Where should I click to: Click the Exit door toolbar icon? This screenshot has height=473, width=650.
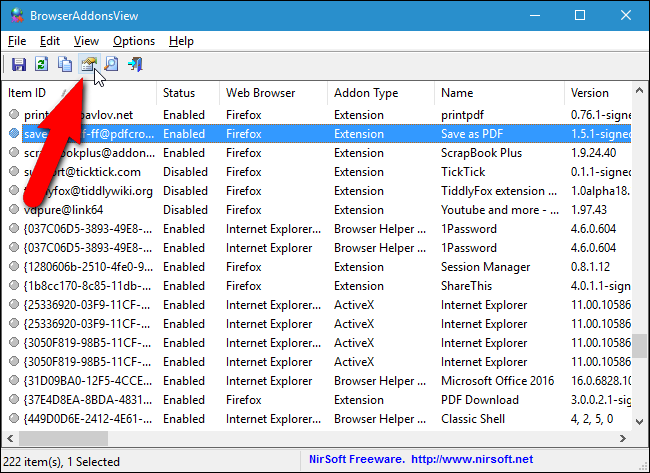(x=135, y=64)
